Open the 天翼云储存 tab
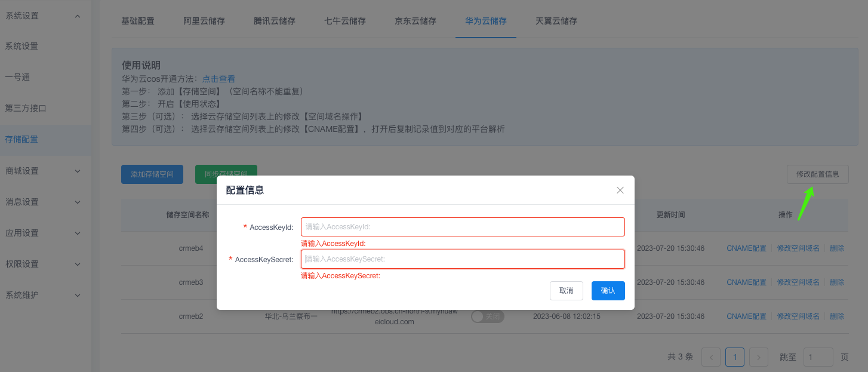 coord(556,21)
